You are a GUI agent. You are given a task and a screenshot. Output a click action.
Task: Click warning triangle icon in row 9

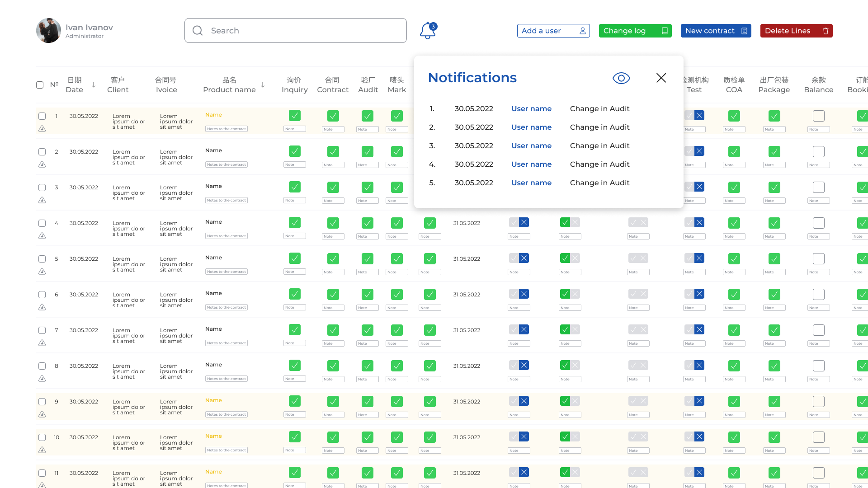click(x=42, y=414)
